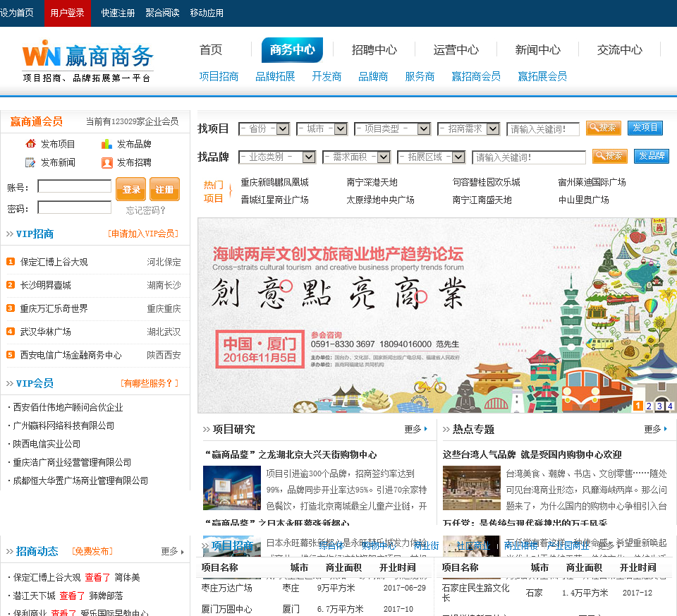Open 开发商 submenu link
Viewport: 677px width, 616px height.
pyautogui.click(x=327, y=76)
